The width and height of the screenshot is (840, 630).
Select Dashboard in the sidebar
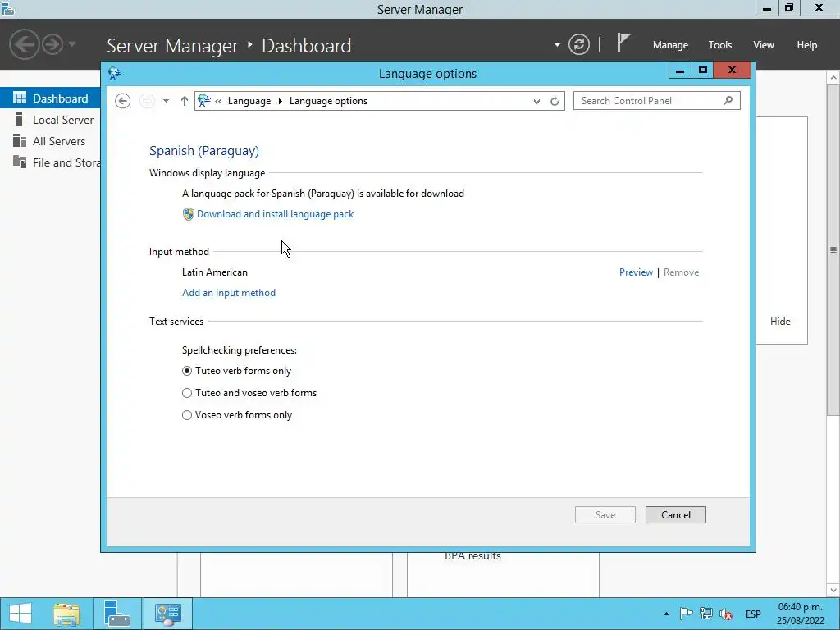point(50,98)
